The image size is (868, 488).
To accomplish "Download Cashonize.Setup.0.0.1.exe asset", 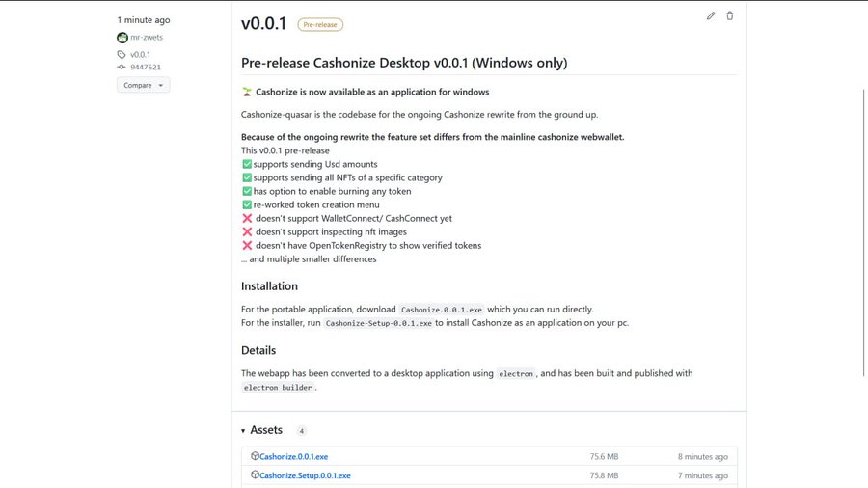I will (x=305, y=475).
